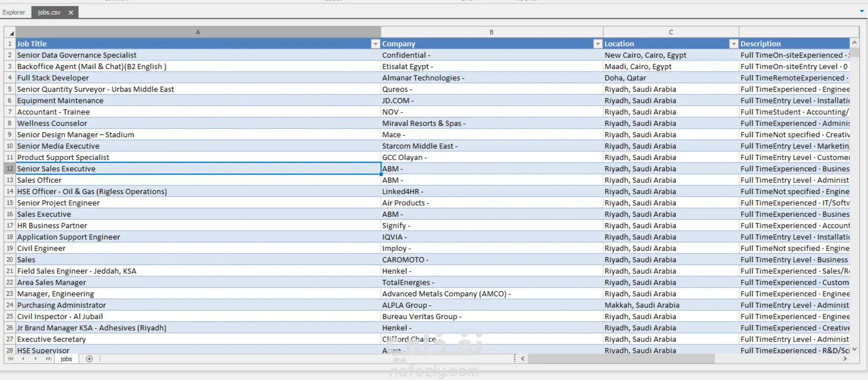
Task: Click company cell Miraval Resorts & Spas
Action: pyautogui.click(x=492, y=123)
